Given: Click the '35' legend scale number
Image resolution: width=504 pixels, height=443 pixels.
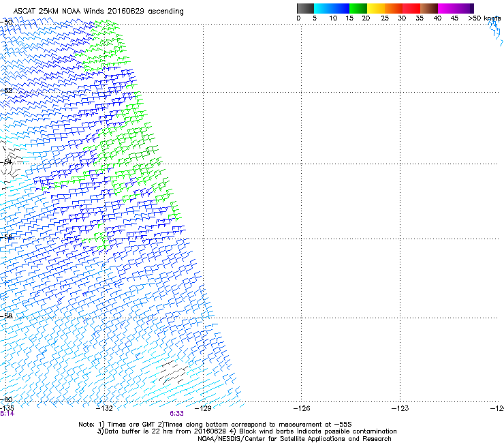Looking at the screenshot, I should (420, 18).
